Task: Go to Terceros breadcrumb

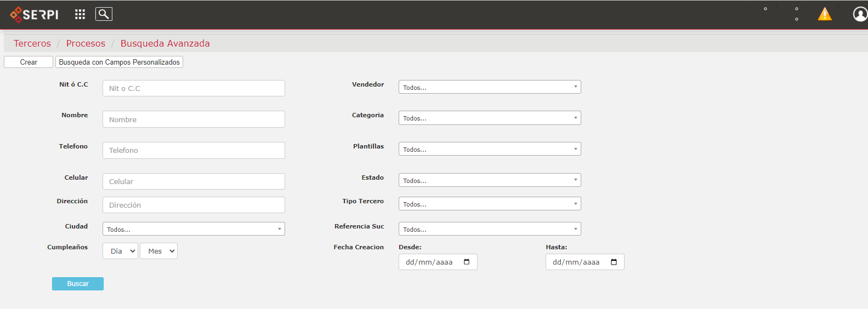Action: (x=32, y=43)
